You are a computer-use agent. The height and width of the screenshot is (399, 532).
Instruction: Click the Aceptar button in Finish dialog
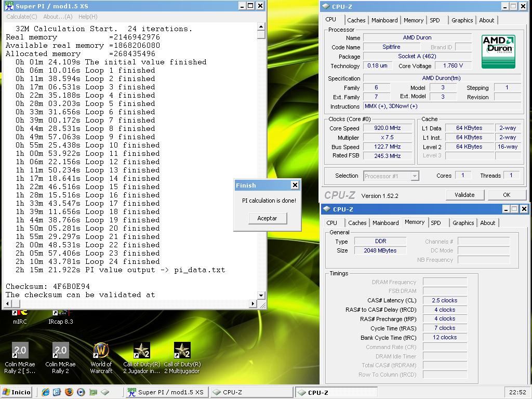[x=268, y=218]
